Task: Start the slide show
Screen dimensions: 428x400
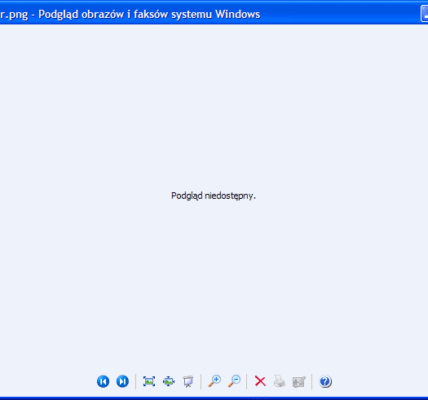Action: [x=188, y=381]
